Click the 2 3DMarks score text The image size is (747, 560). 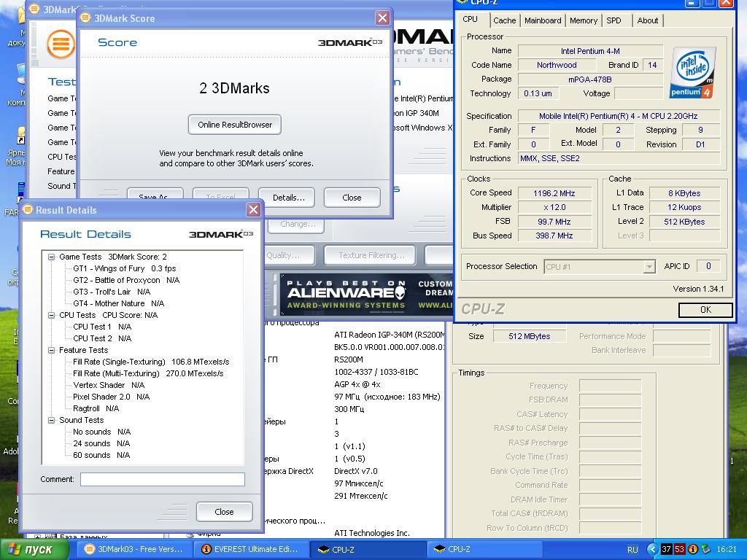[x=234, y=88]
